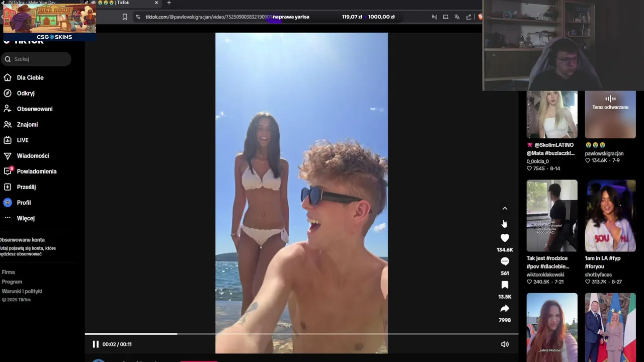The width and height of the screenshot is (644, 362).
Task: Click the first icon right of the URL
Action: 434,17
